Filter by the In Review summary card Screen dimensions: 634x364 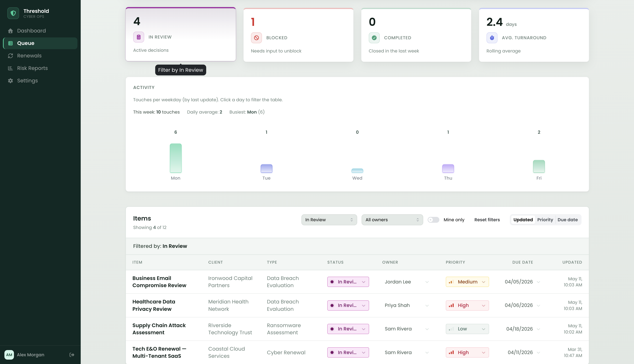coord(181,34)
